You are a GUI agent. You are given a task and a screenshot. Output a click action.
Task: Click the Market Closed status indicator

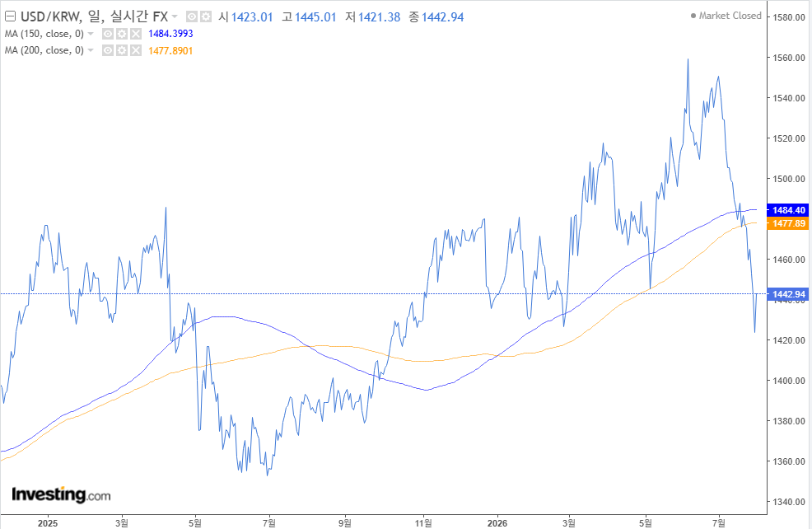(x=726, y=16)
